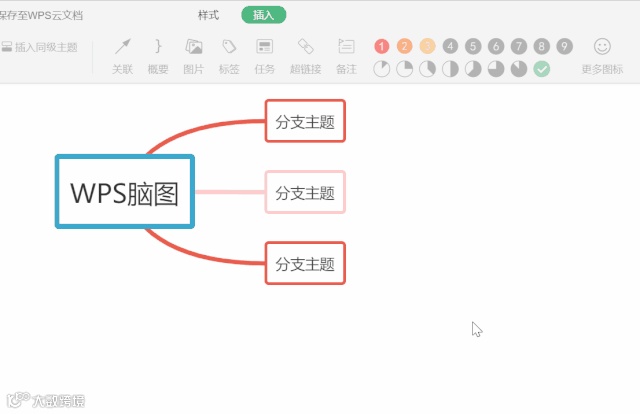Add a 超链接 hyperlink
The height and width of the screenshot is (414, 640).
(x=305, y=56)
